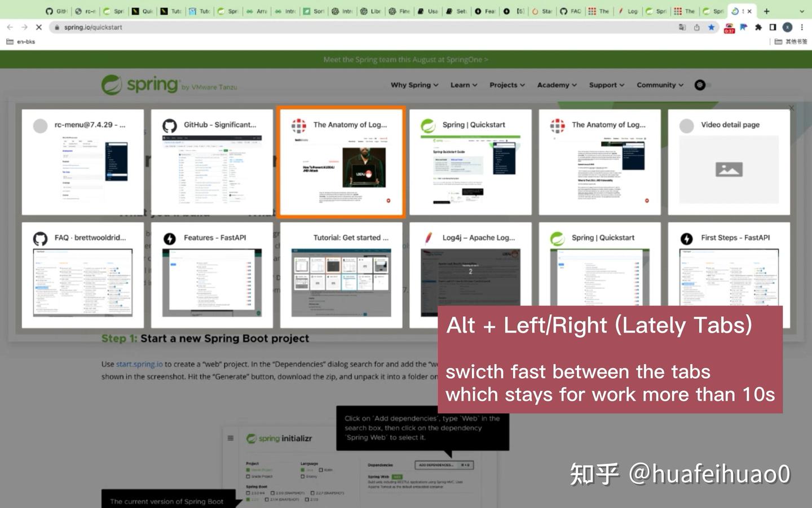This screenshot has width=812, height=508.
Task: Open the black square dark-mode extension
Action: coord(773,27)
